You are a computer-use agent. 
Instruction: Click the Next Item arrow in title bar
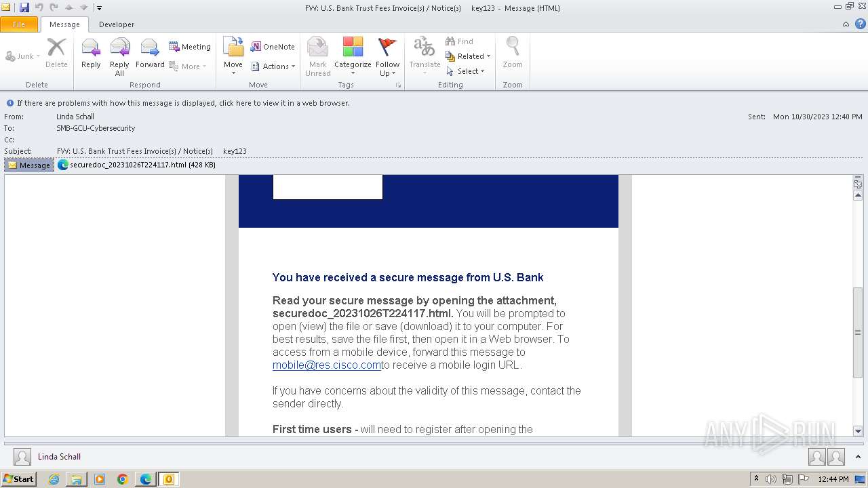(x=83, y=7)
